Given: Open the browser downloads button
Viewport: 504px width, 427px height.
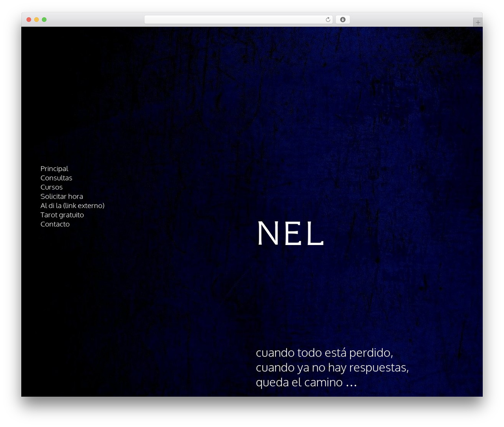Looking at the screenshot, I should point(343,20).
